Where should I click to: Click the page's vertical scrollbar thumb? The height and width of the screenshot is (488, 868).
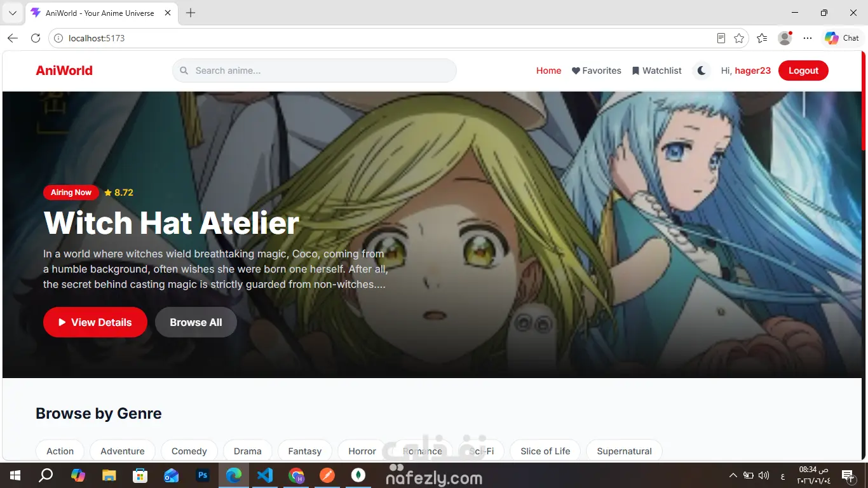863,102
